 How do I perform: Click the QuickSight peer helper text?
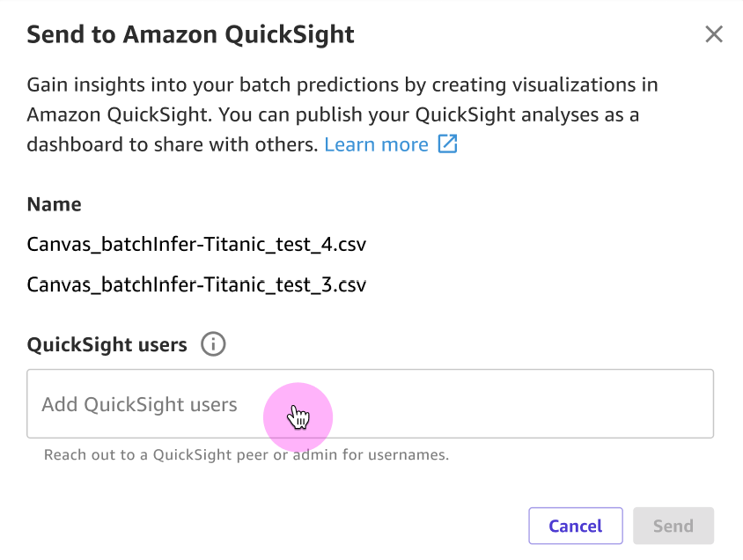click(x=245, y=454)
